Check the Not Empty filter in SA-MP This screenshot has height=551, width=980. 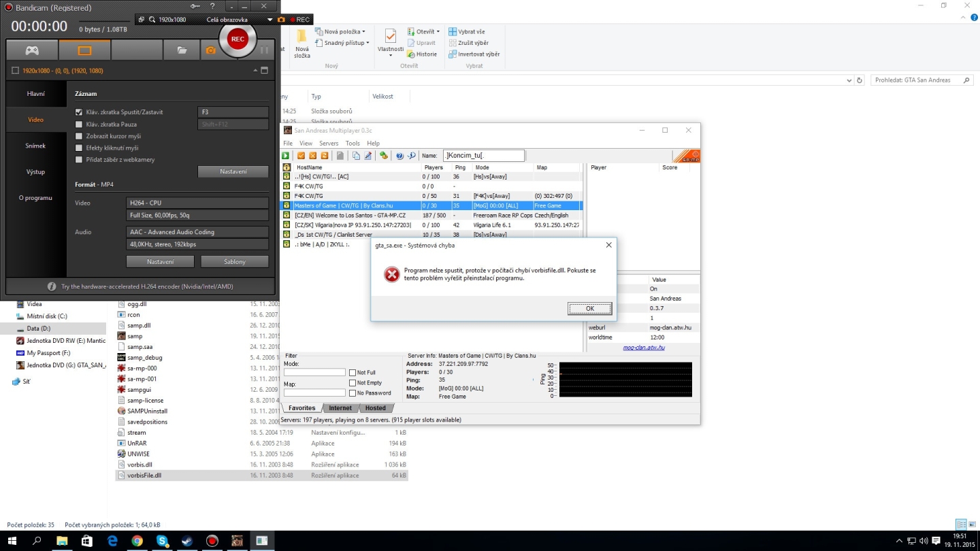(353, 383)
